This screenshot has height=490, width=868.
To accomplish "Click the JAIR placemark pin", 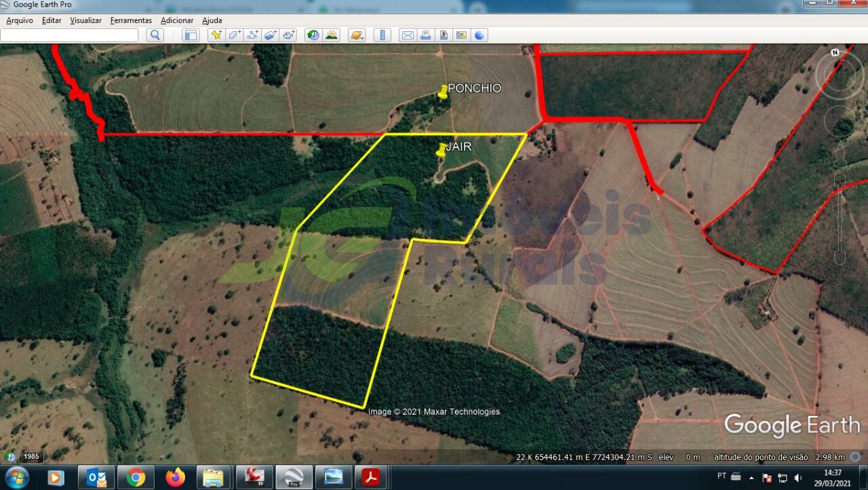I will [x=441, y=150].
